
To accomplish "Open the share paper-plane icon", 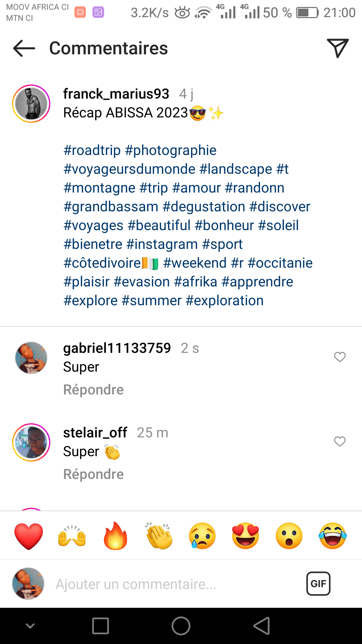I will (338, 48).
